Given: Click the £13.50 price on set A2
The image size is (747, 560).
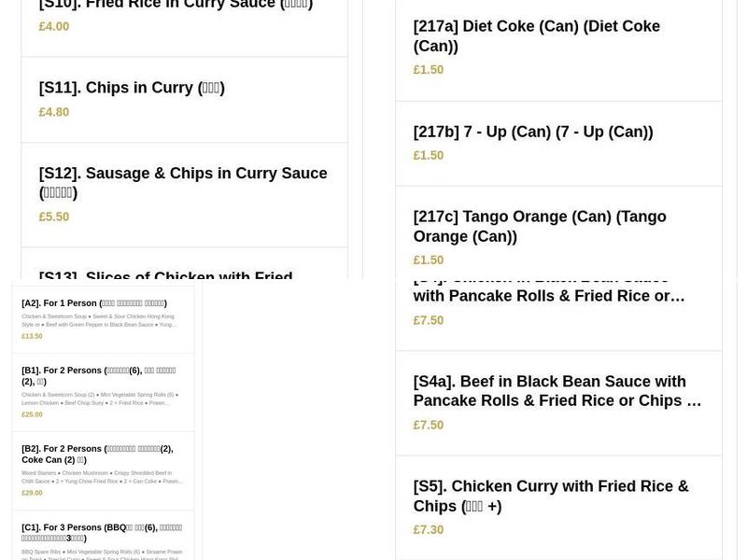Looking at the screenshot, I should [31, 336].
